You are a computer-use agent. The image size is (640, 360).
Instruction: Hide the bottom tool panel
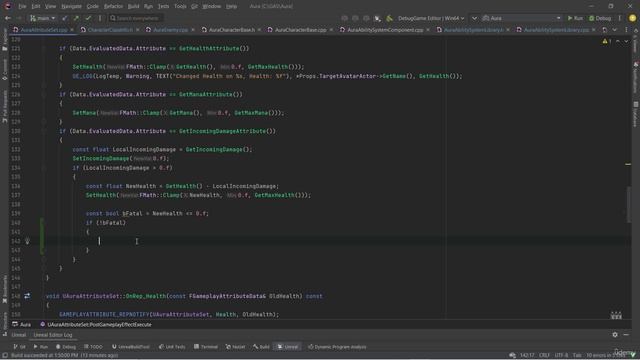(626, 335)
